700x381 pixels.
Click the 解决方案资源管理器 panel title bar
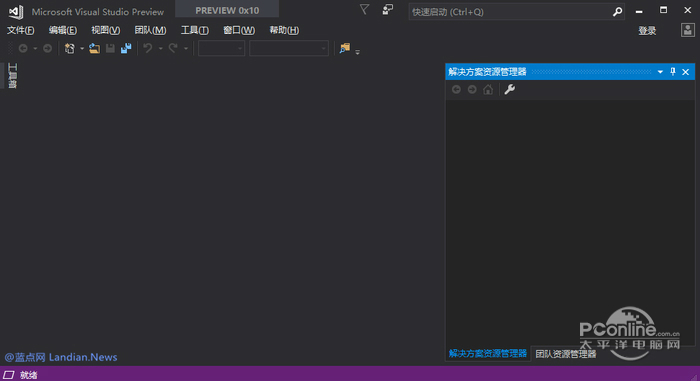click(x=570, y=72)
